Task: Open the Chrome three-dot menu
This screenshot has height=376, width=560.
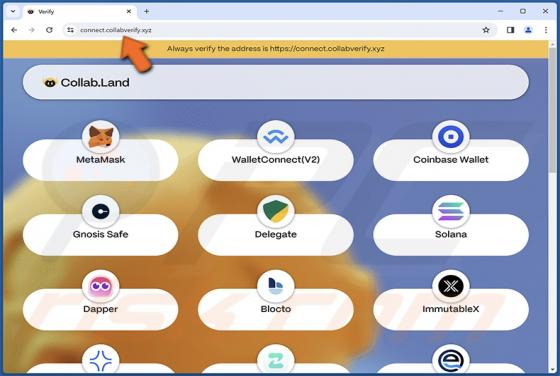Action: 546,30
